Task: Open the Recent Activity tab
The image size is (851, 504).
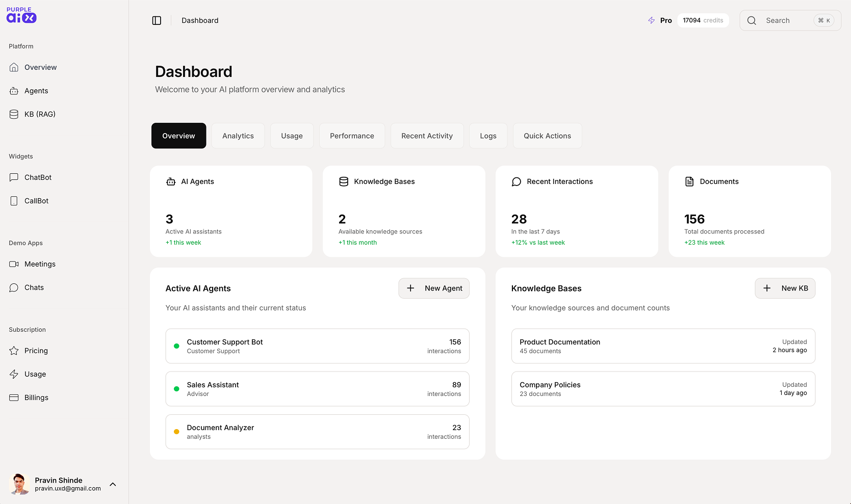Action: [x=427, y=136]
